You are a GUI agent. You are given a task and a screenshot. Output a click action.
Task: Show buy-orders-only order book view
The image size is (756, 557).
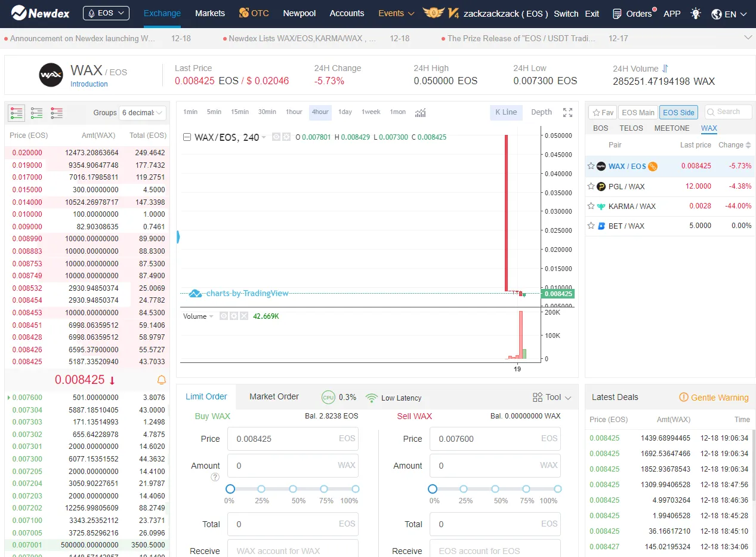click(37, 113)
